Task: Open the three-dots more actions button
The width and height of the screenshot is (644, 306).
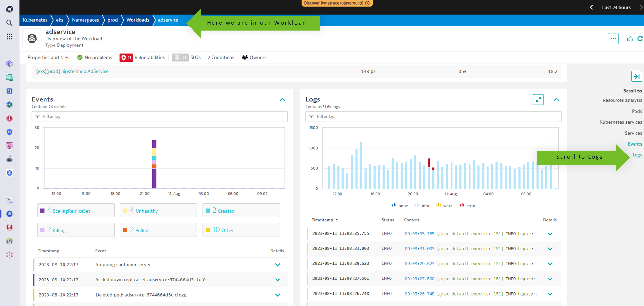Action: click(x=613, y=38)
